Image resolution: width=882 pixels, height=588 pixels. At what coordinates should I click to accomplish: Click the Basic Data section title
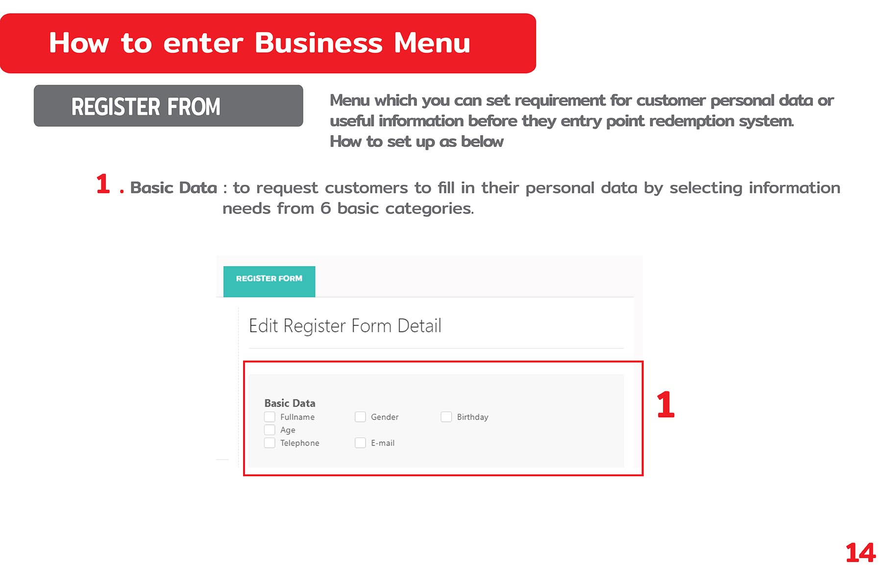[x=290, y=403]
